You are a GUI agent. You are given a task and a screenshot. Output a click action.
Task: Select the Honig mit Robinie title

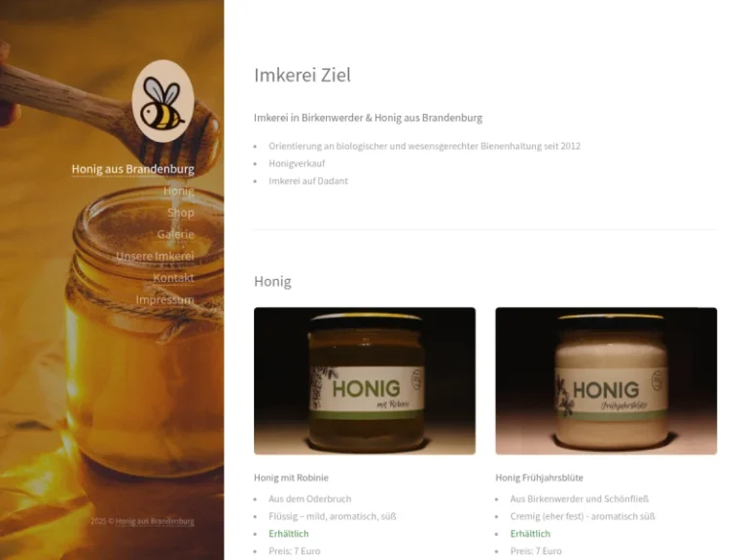pyautogui.click(x=291, y=477)
